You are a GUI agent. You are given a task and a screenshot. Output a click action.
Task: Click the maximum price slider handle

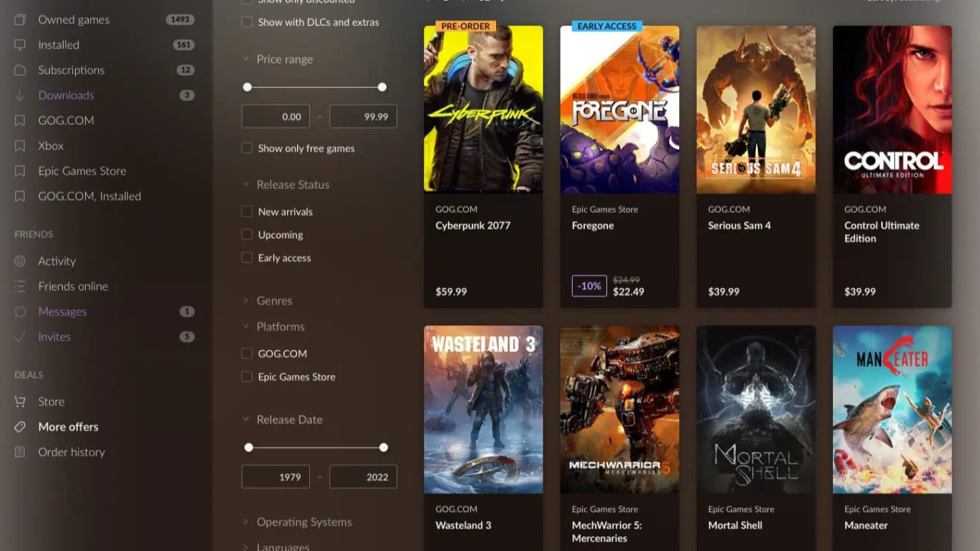382,87
